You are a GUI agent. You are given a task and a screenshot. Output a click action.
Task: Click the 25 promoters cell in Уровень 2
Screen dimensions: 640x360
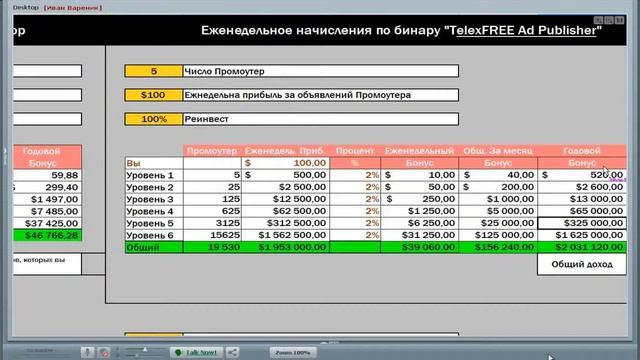point(212,187)
